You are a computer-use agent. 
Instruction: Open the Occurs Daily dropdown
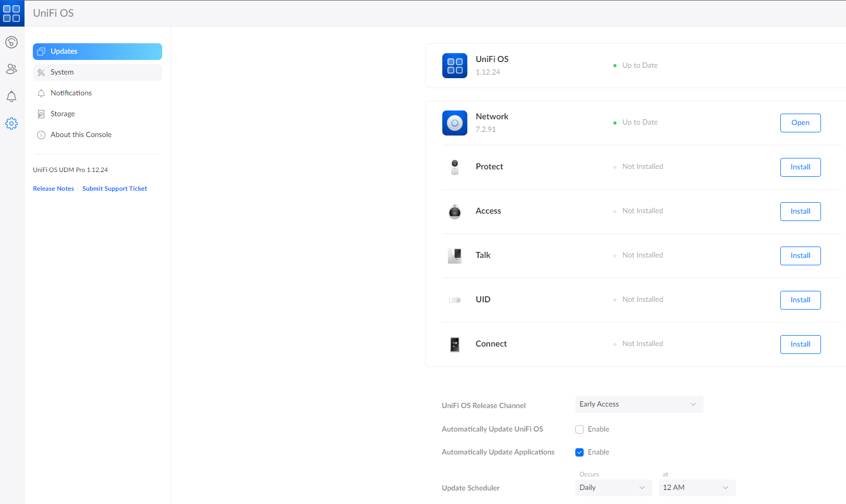(612, 488)
